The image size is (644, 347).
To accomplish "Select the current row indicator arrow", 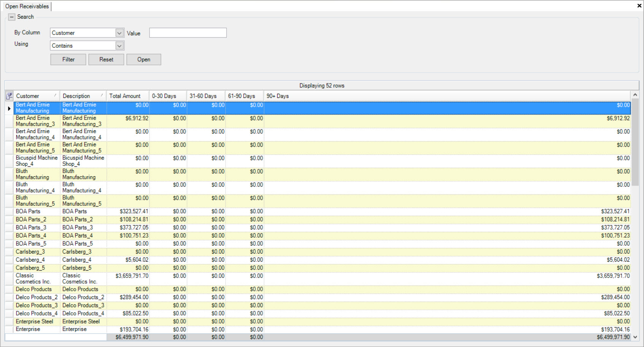I will coord(9,108).
